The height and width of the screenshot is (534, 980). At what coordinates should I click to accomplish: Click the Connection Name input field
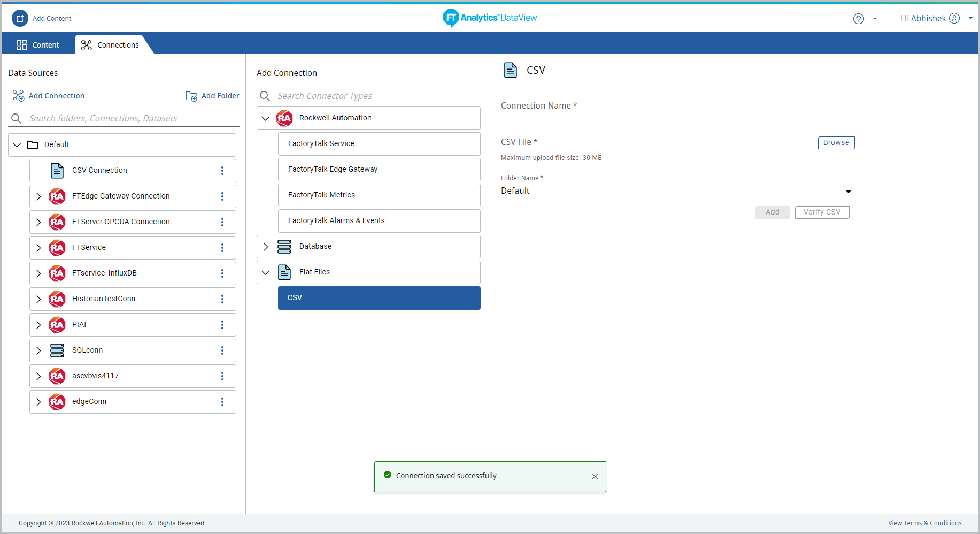point(677,106)
